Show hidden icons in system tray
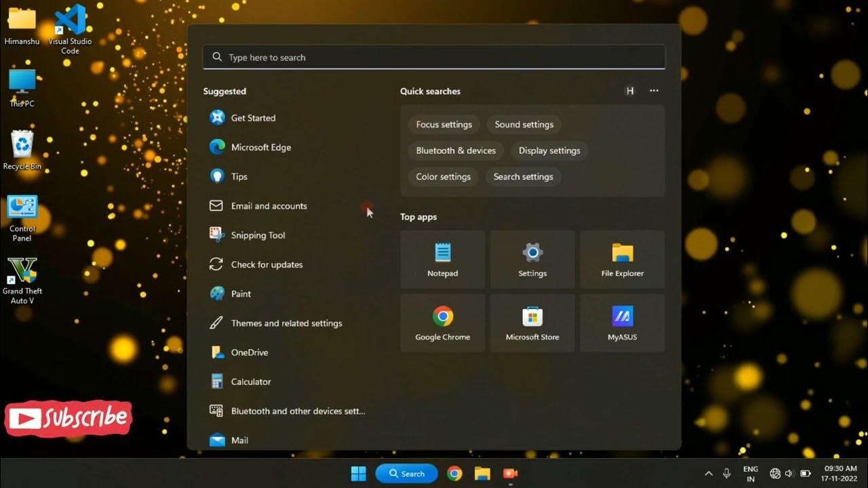This screenshot has width=868, height=488. pos(709,474)
